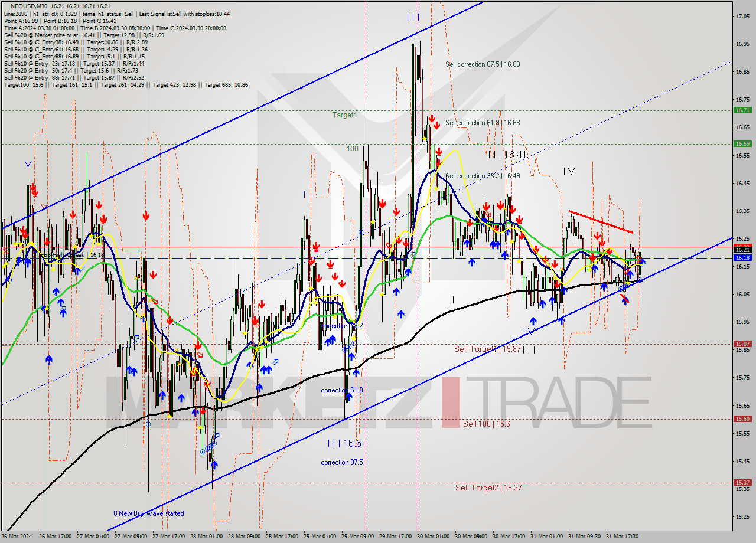Viewport: 756px width, 543px height.
Task: Click the '31 Mar 09:30' time axis label
Action: [584, 537]
